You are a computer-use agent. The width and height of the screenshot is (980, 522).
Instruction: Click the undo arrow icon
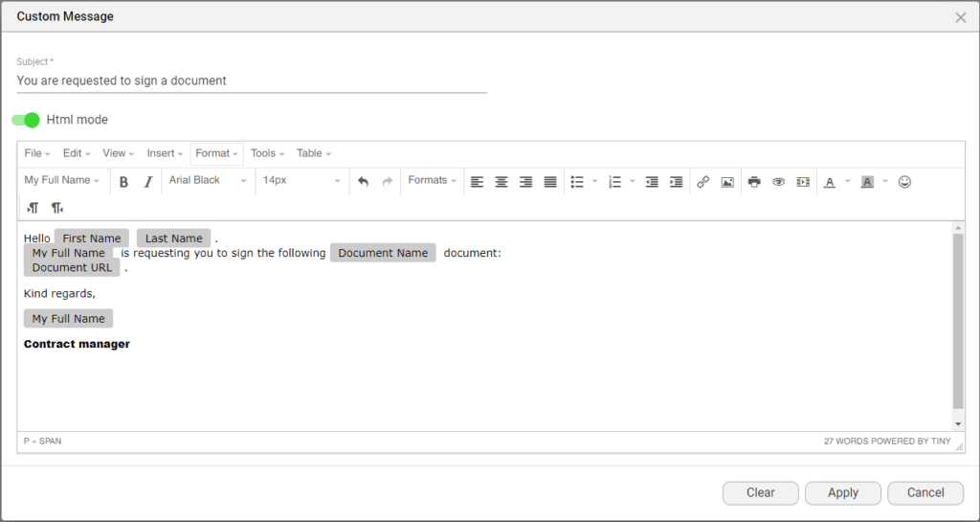tap(363, 182)
